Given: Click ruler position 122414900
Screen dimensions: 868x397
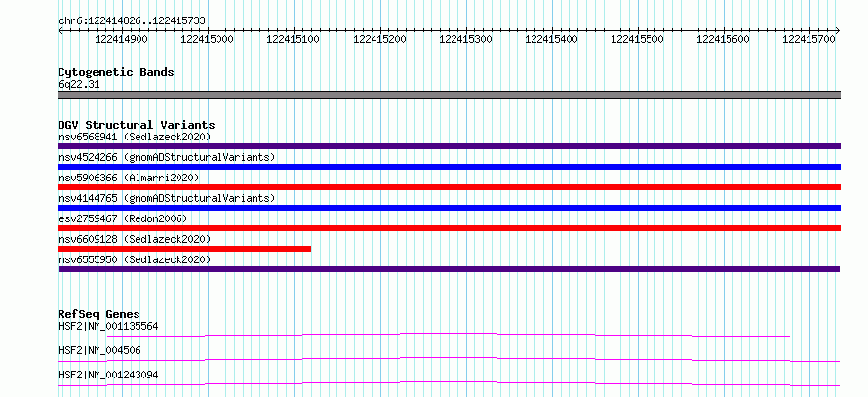Looking at the screenshot, I should click(121, 39).
